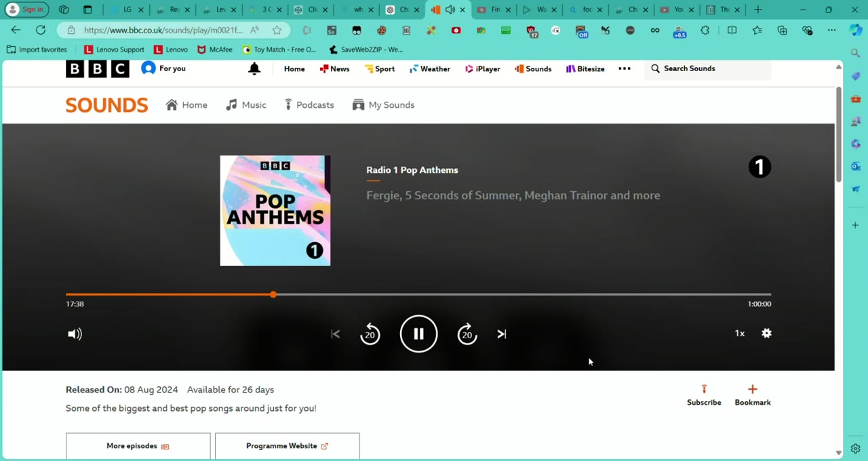Open the Programme Website link
Viewport: 868px width, 461px height.
288,446
